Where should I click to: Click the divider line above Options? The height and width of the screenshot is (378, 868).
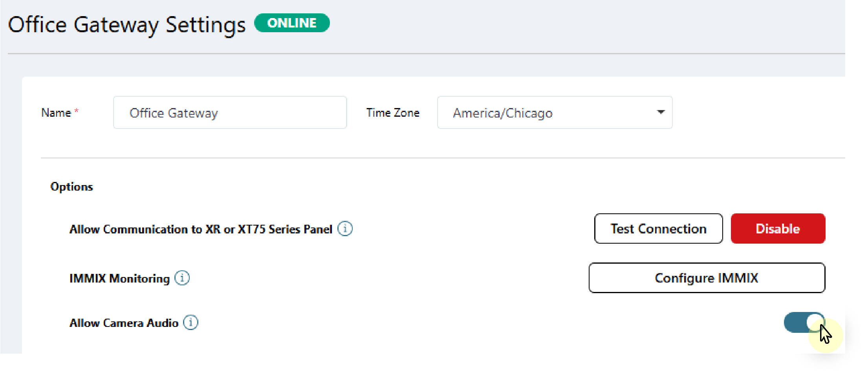click(x=432, y=158)
